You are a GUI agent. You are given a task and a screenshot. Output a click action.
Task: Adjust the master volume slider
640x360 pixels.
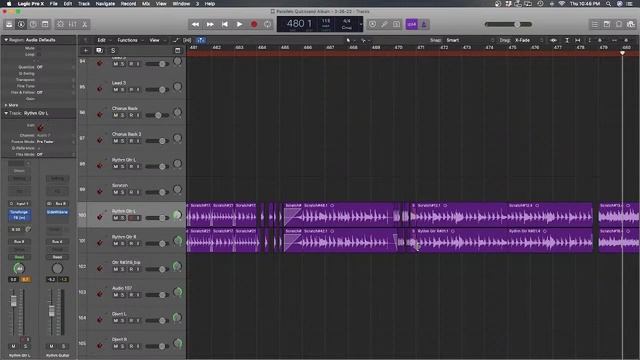(x=508, y=24)
